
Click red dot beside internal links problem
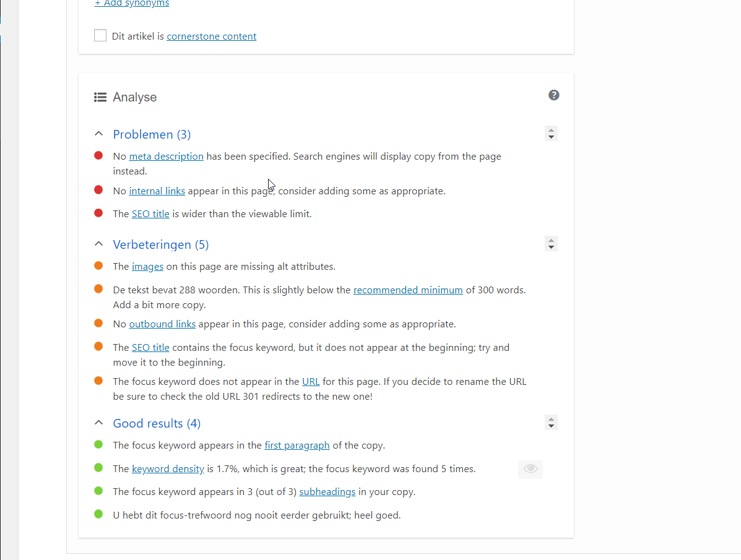click(x=98, y=190)
